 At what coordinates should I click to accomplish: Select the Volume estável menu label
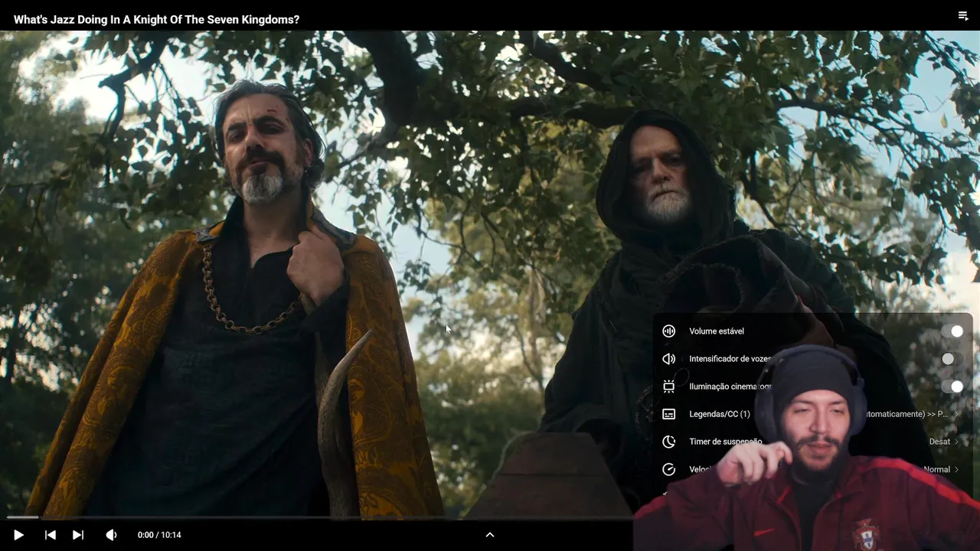coord(717,331)
